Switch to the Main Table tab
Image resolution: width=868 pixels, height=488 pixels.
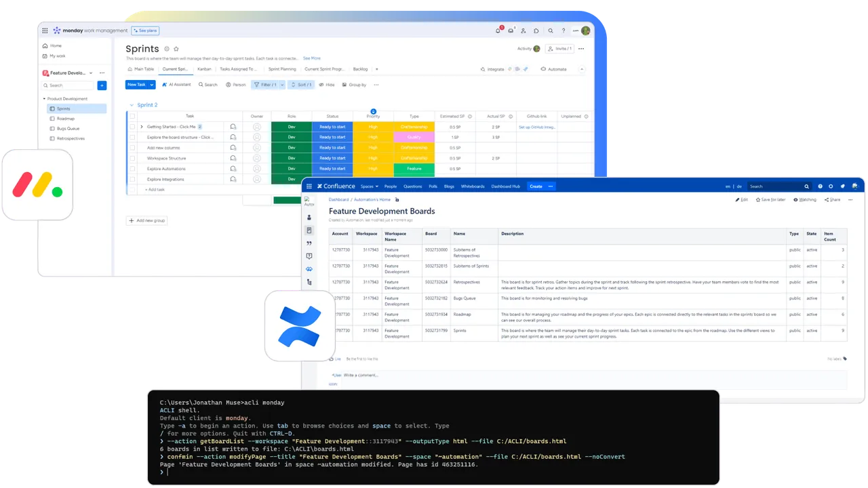(141, 69)
